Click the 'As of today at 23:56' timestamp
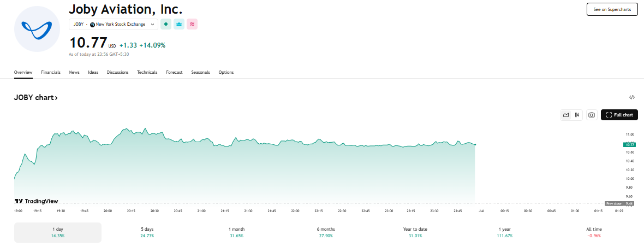 99,54
